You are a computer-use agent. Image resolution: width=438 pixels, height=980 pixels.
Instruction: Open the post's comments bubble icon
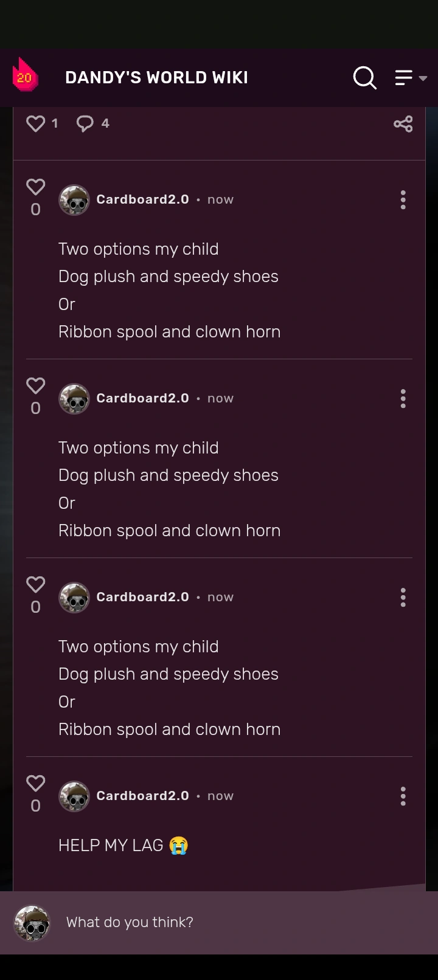(x=85, y=123)
